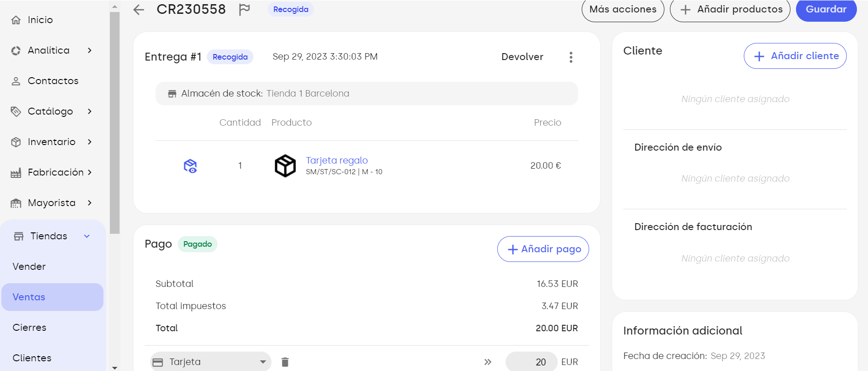Click the Fecha de creación date Sep 29, 2023
Viewport: 868px width, 371px height.
[x=738, y=356]
